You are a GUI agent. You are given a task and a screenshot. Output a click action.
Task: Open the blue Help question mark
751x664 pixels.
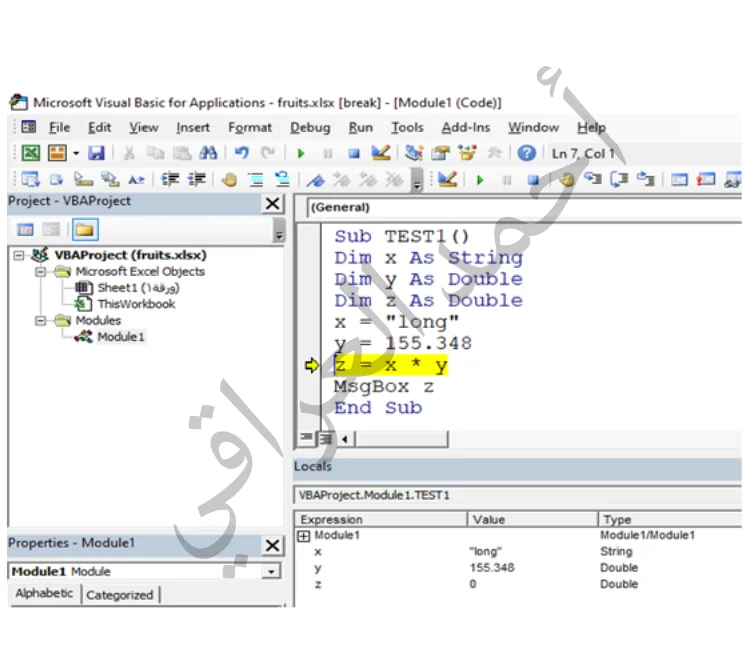click(526, 153)
